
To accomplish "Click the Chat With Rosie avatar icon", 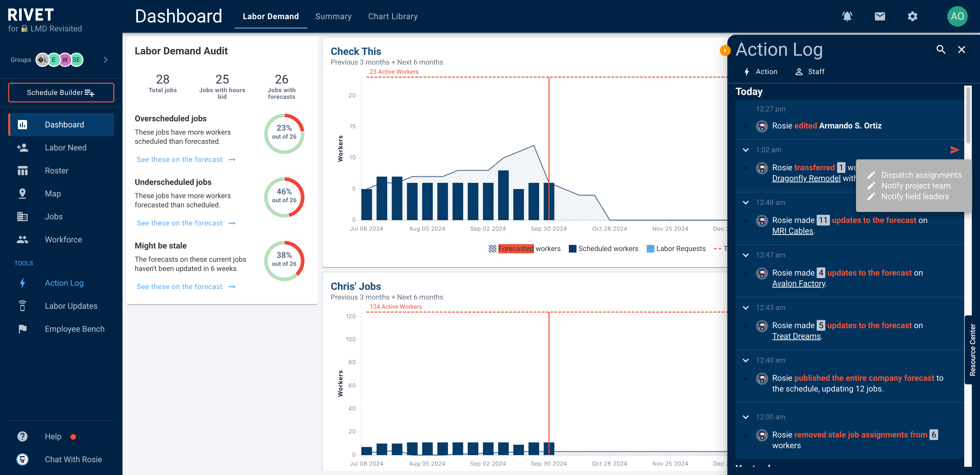I will tap(22, 459).
